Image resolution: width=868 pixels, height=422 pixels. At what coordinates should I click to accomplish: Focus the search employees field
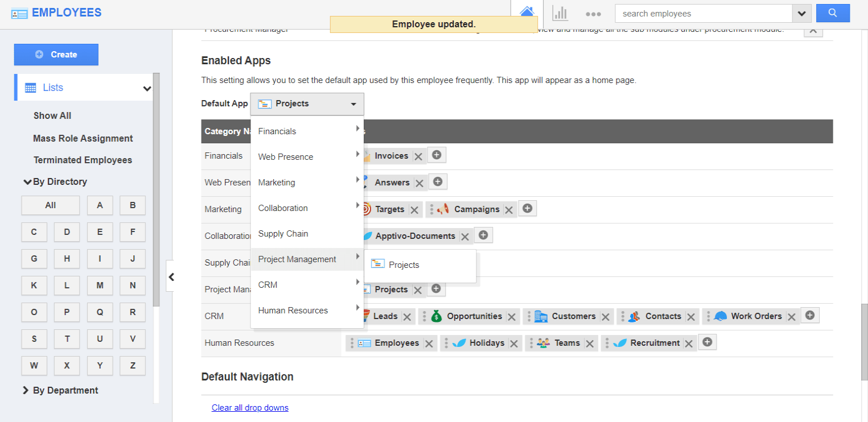click(704, 13)
